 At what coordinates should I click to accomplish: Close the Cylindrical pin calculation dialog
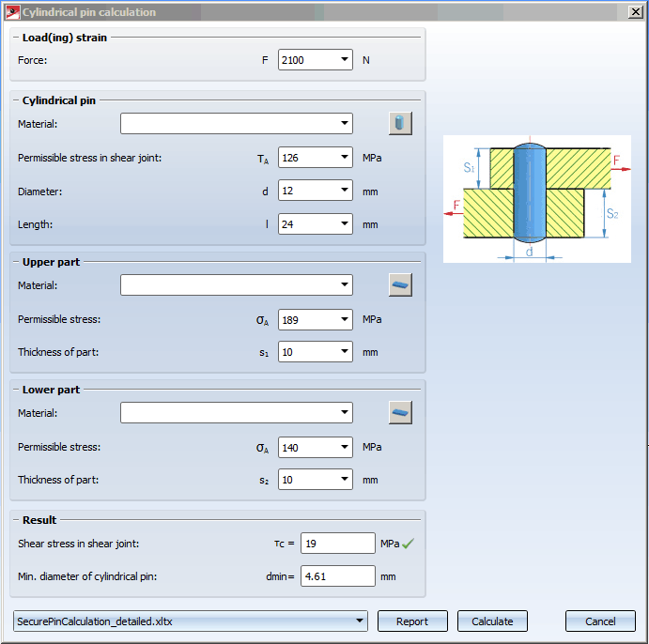(634, 12)
